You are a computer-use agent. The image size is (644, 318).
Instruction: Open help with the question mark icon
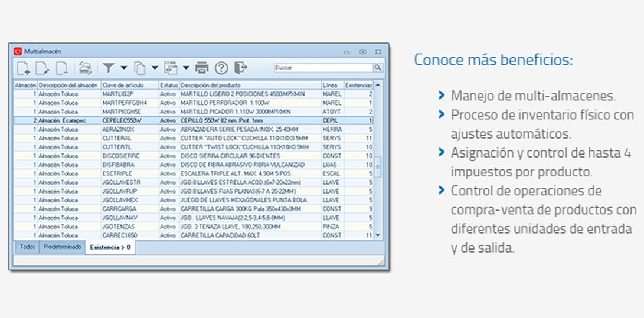[221, 68]
